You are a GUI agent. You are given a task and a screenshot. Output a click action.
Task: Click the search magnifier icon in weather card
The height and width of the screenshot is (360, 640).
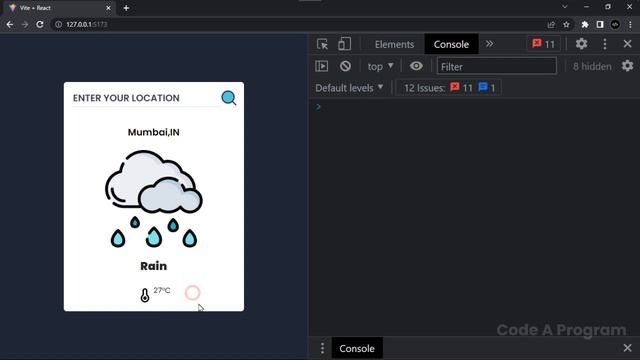click(x=229, y=98)
